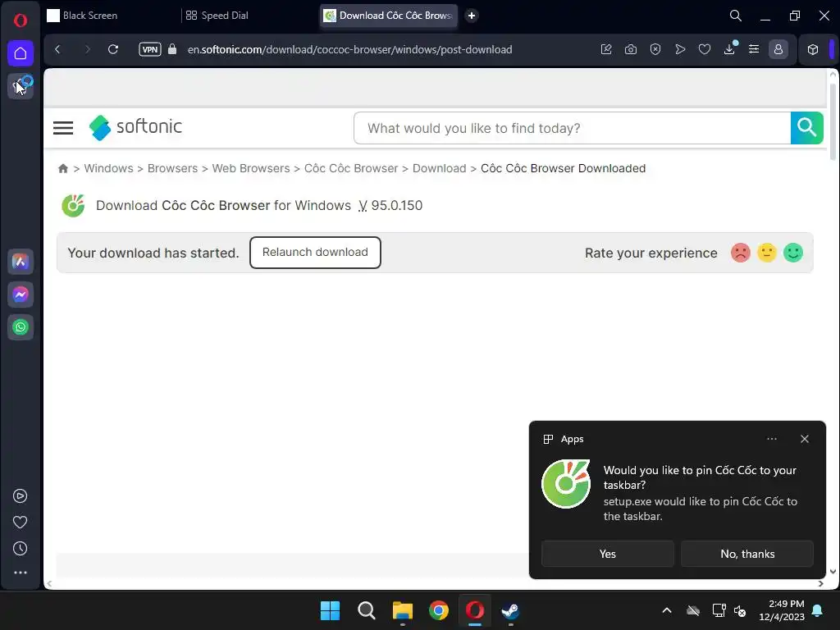Click the breadcrumb home icon
This screenshot has width=840, height=630.
pyautogui.click(x=62, y=168)
